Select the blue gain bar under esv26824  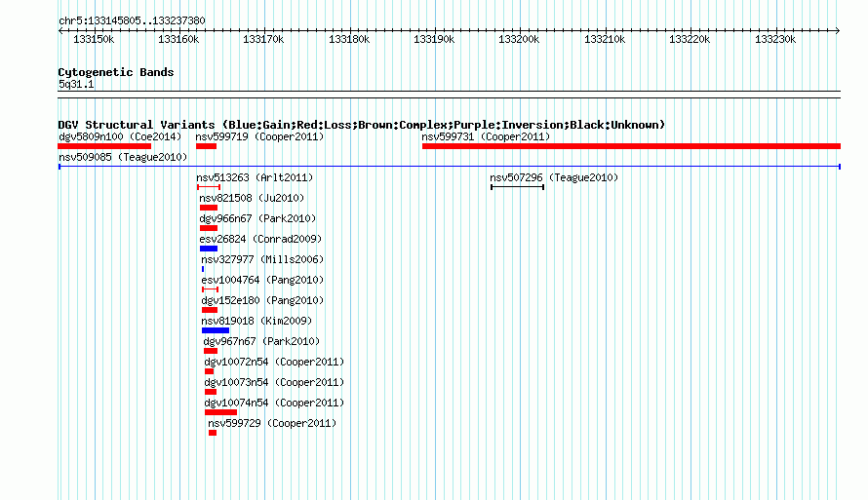(x=209, y=249)
